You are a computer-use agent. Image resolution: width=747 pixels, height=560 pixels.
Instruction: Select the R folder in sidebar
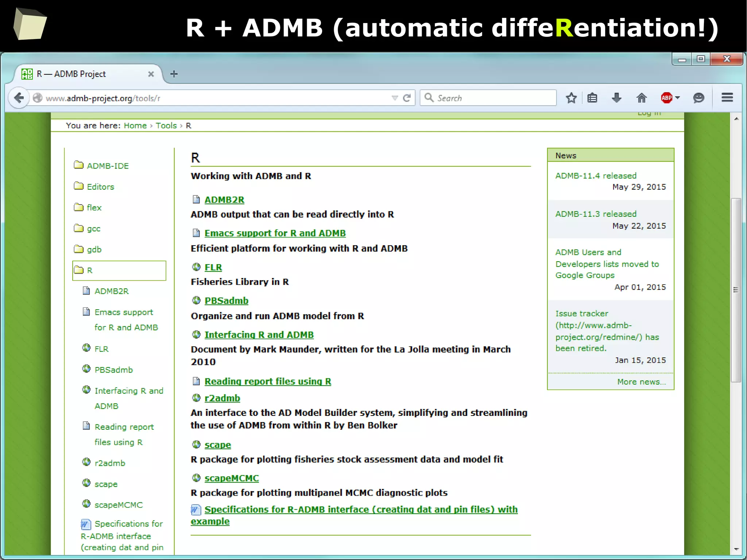pyautogui.click(x=119, y=270)
